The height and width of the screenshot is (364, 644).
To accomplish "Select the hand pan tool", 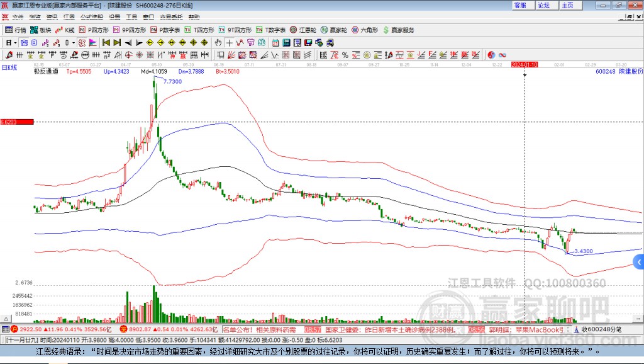I will click(x=218, y=43).
